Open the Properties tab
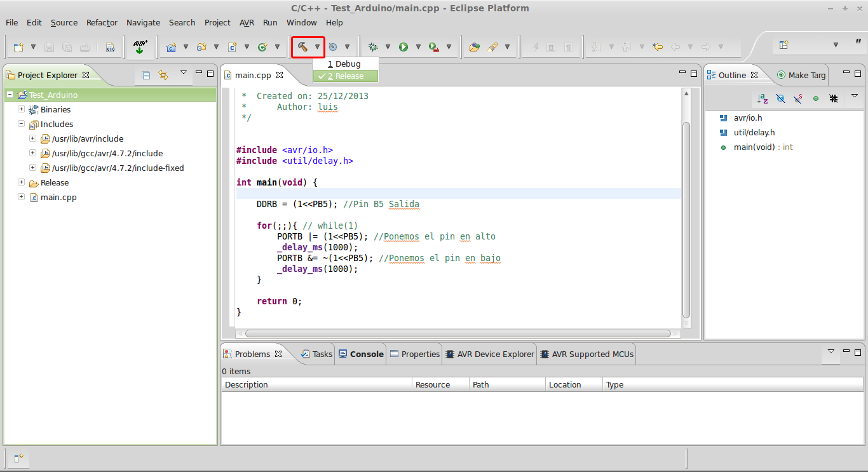This screenshot has height=472, width=868. (x=414, y=354)
